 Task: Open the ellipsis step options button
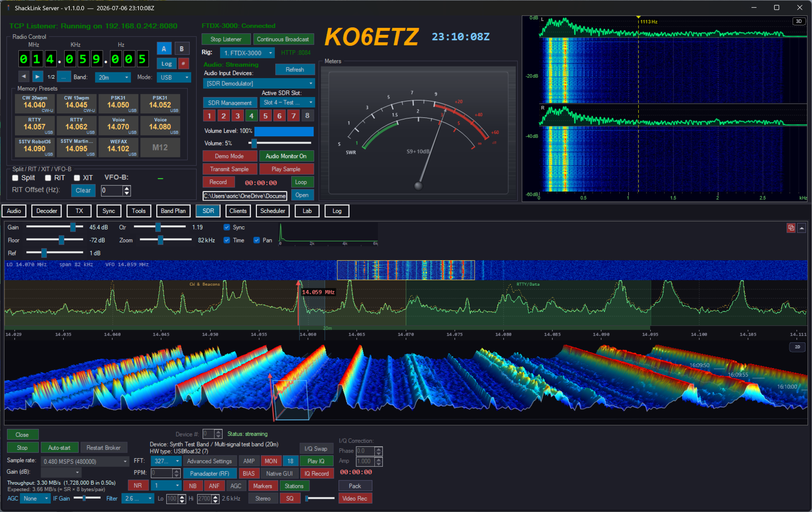click(x=64, y=77)
